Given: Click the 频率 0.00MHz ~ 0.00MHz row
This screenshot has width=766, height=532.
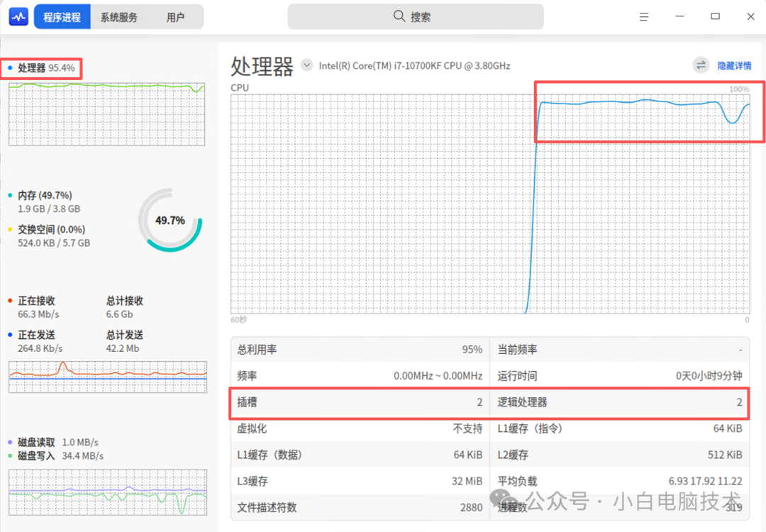Looking at the screenshot, I should click(360, 376).
